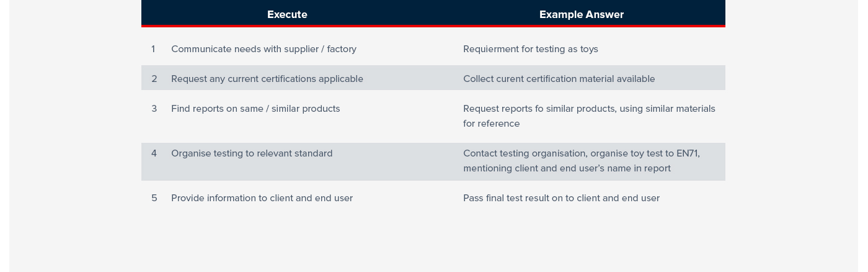Click 'Requierment for testing as toys' cell
This screenshot has width=868, height=272.
click(x=531, y=49)
